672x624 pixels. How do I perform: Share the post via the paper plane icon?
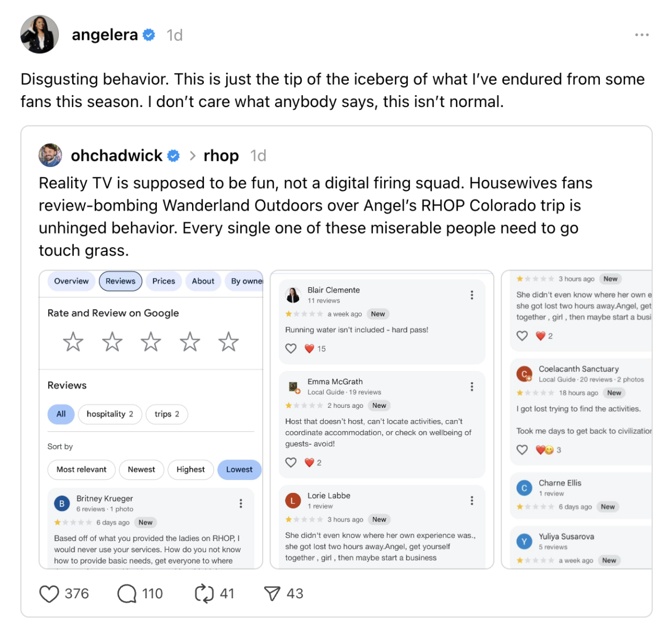coord(274,593)
